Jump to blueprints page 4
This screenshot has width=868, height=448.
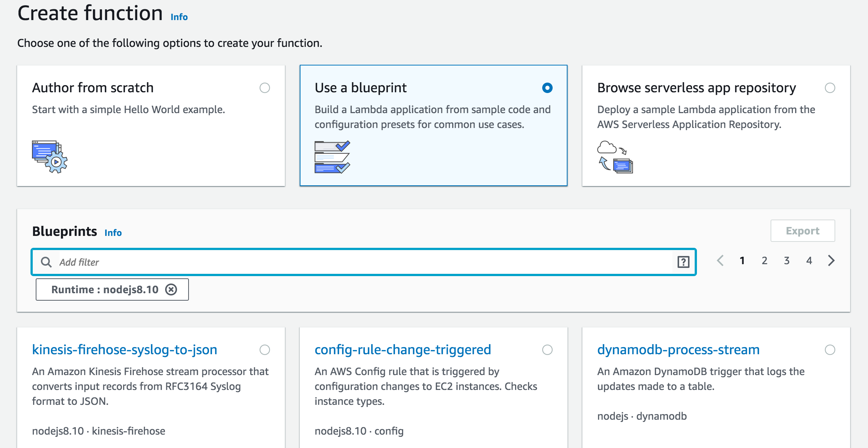809,260
